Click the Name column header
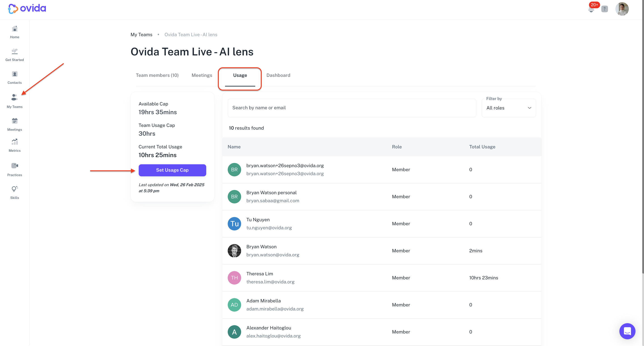 tap(234, 147)
